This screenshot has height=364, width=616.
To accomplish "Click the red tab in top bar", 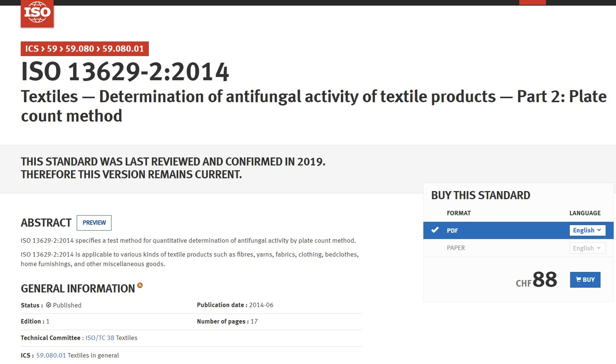I will coord(533,2).
